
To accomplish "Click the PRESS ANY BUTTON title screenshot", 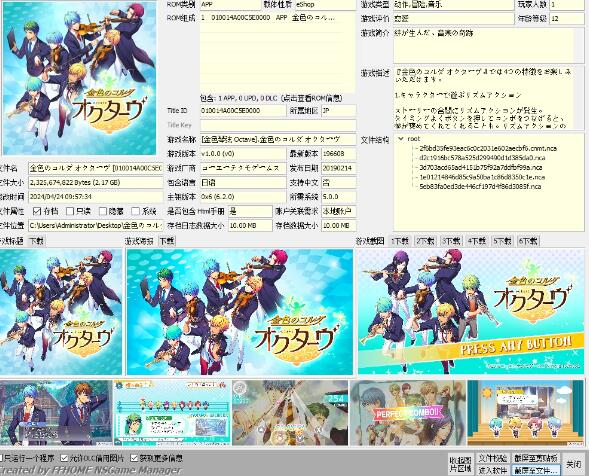I will pos(471,311).
